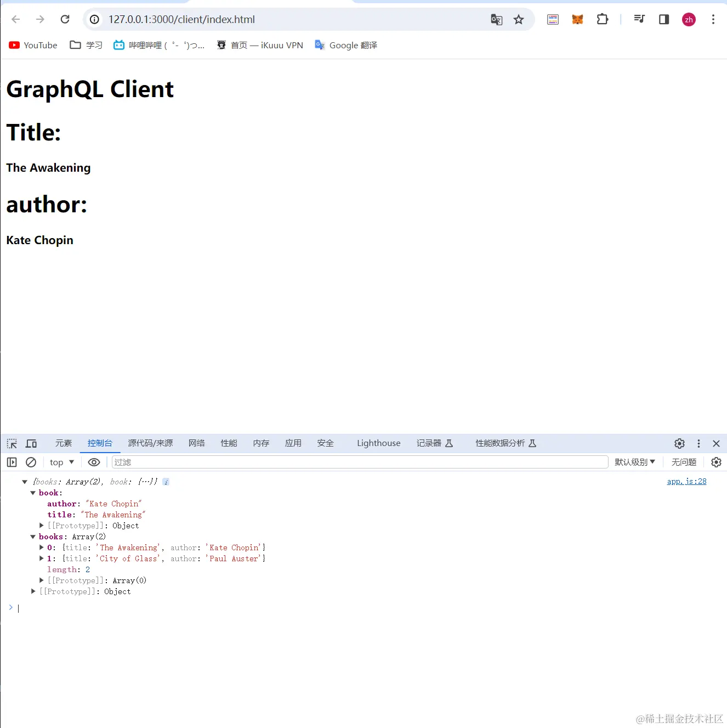Expand the root object's Prototype
This screenshot has height=728, width=727.
(x=33, y=591)
